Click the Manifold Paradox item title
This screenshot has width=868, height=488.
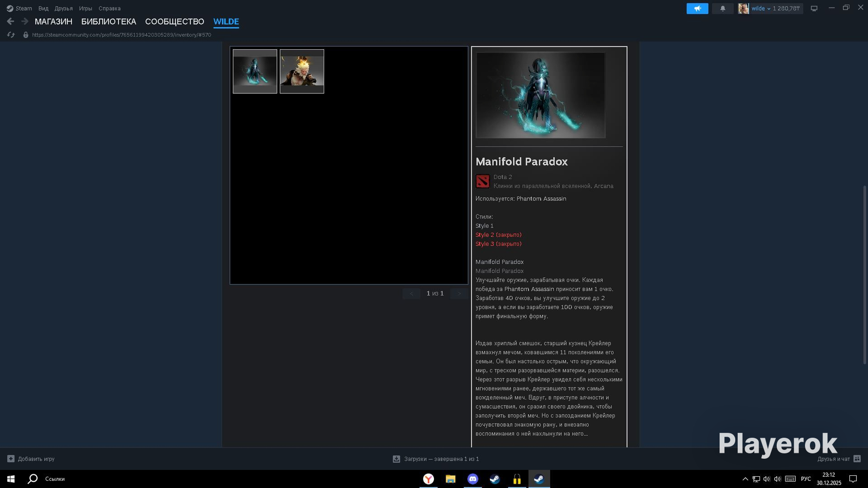[x=521, y=162]
